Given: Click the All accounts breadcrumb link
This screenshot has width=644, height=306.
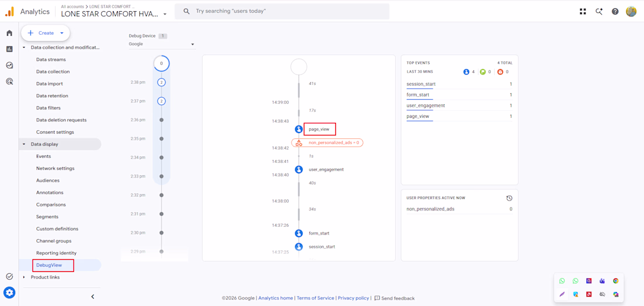Looking at the screenshot, I should click(72, 6).
